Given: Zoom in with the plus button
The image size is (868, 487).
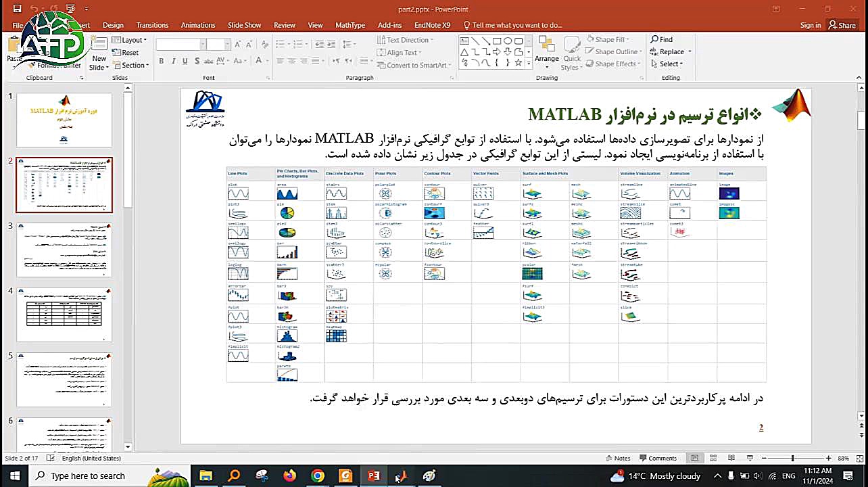Looking at the screenshot, I should pyautogui.click(x=829, y=458).
